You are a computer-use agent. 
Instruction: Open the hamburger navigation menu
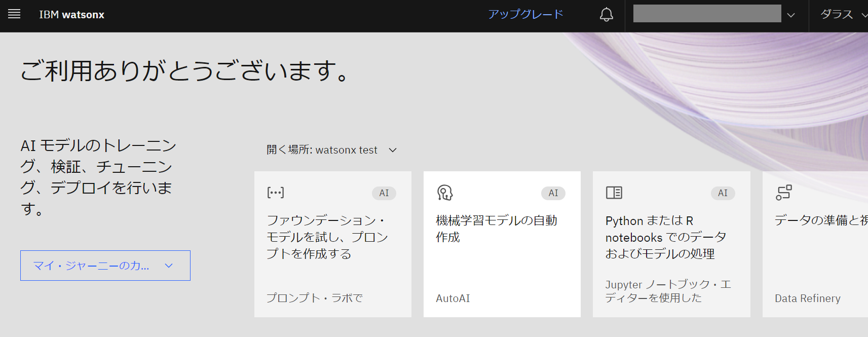[x=14, y=14]
